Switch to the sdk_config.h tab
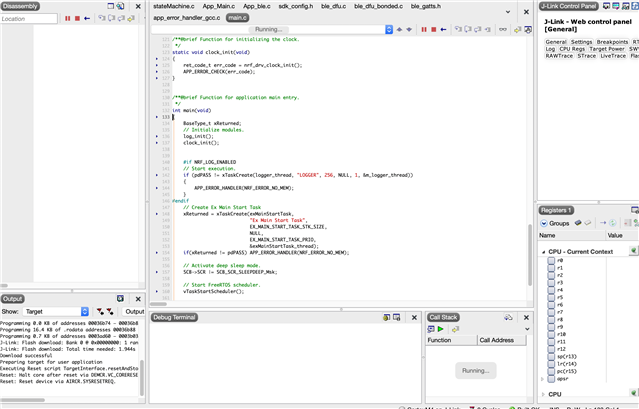Screen dimensions: 639x409 click(x=296, y=6)
